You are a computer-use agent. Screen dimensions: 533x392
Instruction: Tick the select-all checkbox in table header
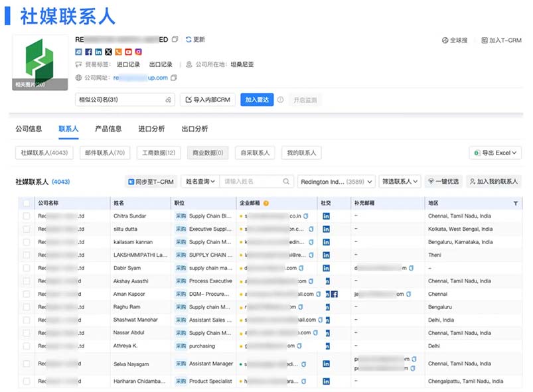[27, 204]
